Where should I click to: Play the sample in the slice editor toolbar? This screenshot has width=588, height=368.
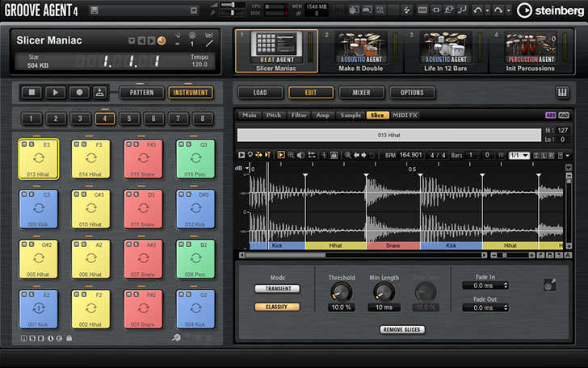pos(241,155)
